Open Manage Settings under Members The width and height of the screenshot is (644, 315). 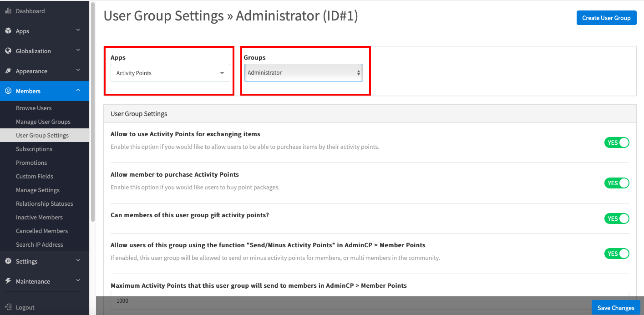point(45,190)
